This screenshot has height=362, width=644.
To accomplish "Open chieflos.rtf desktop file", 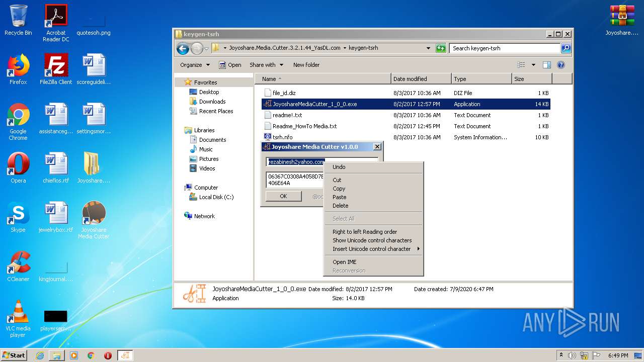I will click(x=56, y=168).
